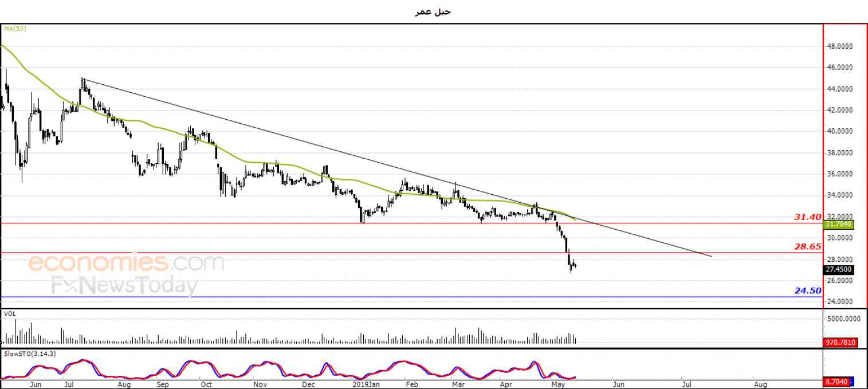868x389 pixels.
Task: Select the MA(50) indicator label
Action: point(15,28)
